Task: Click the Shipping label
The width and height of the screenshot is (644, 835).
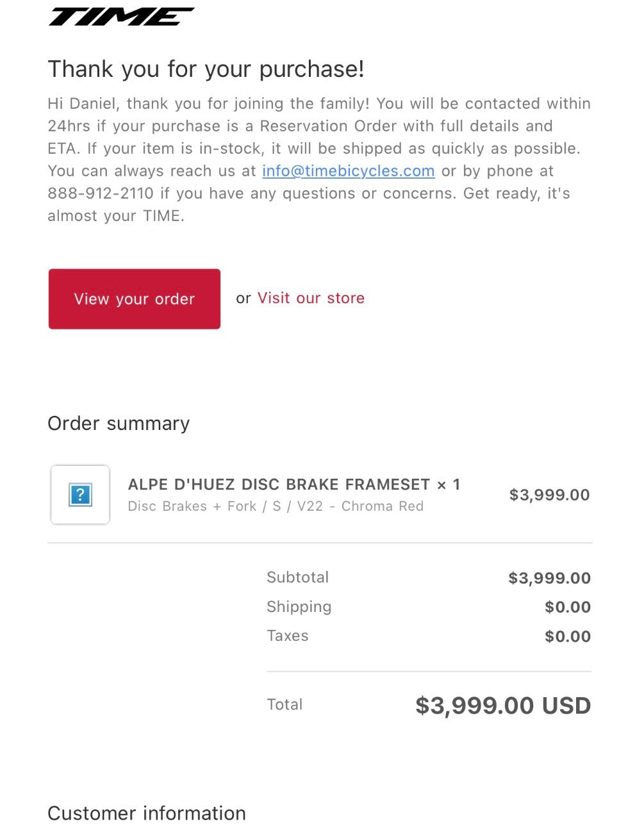Action: [299, 607]
